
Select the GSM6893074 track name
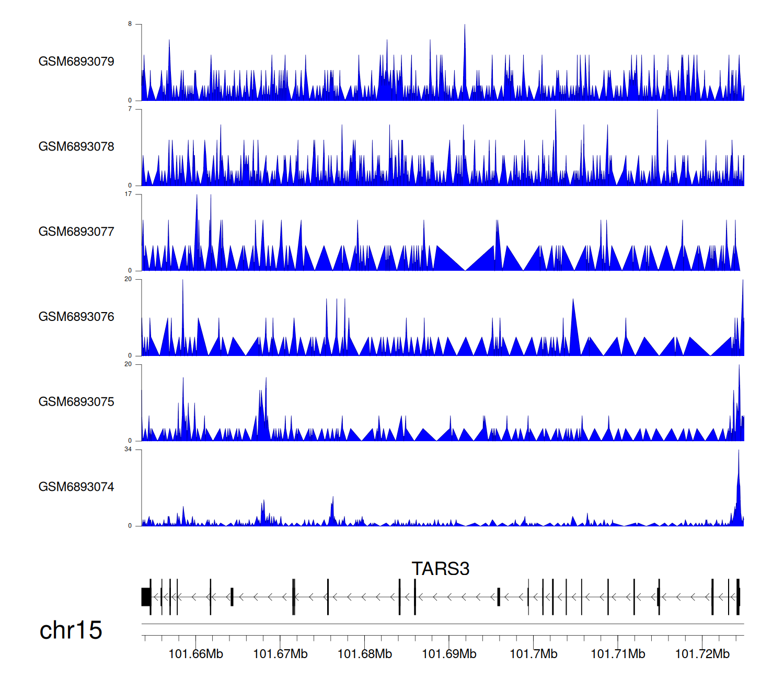(76, 487)
